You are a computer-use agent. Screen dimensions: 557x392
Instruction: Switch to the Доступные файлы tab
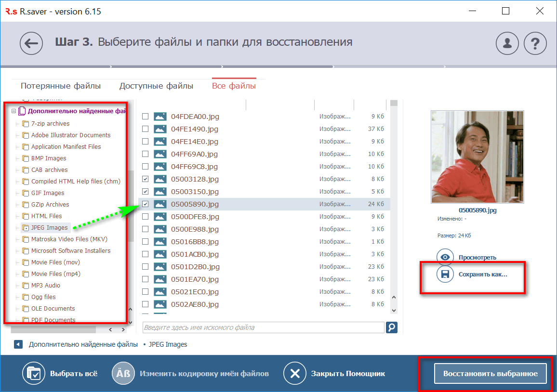click(x=156, y=86)
